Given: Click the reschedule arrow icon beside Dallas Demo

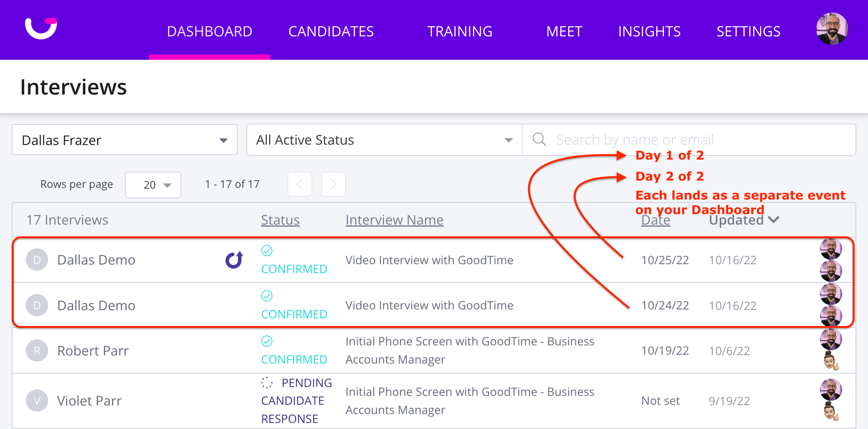Looking at the screenshot, I should 234,260.
